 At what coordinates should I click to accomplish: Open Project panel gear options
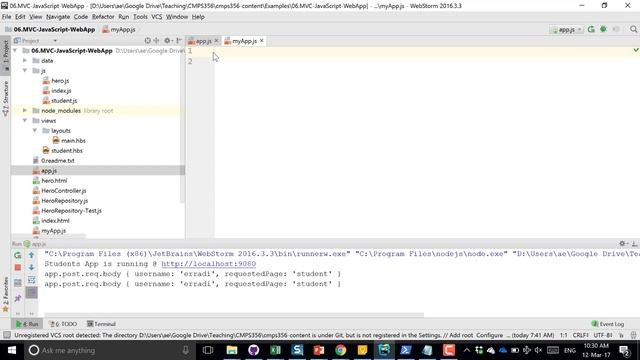[167, 40]
